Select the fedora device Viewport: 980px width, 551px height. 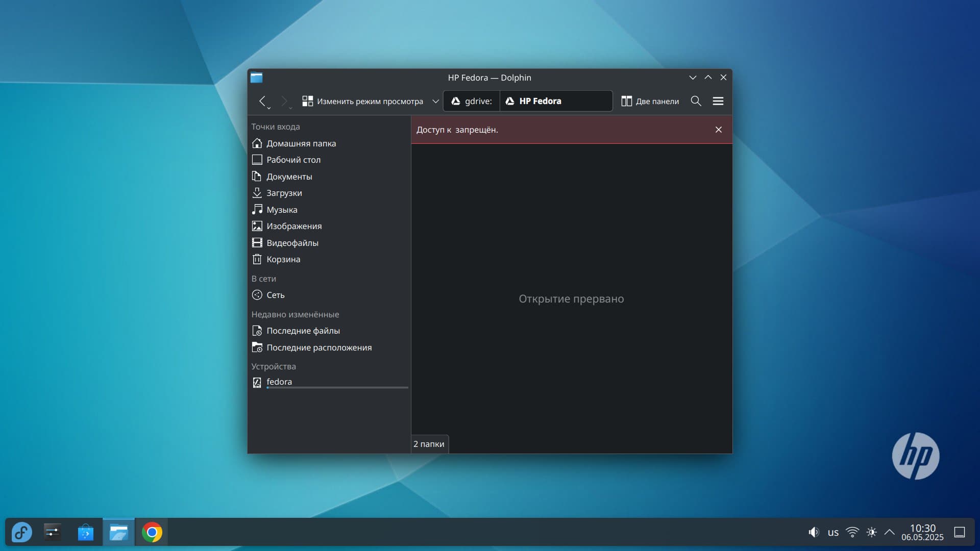point(329,382)
